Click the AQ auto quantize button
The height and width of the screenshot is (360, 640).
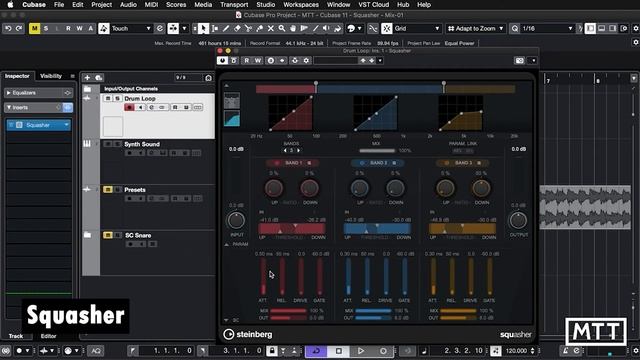pos(96,351)
